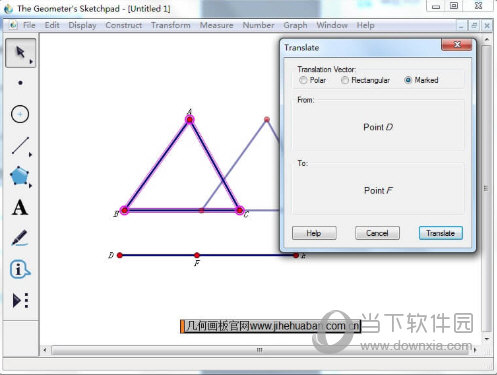Select the Information tool
This screenshot has height=375, width=497.
point(20,269)
